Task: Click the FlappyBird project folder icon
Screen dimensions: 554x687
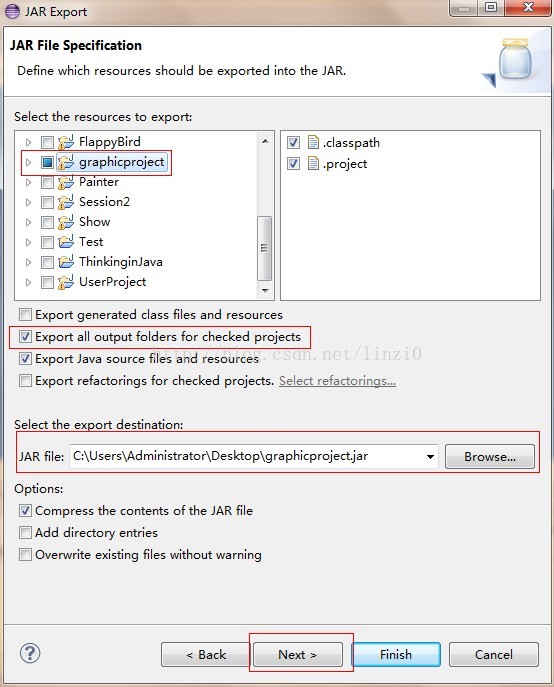Action: (66, 142)
